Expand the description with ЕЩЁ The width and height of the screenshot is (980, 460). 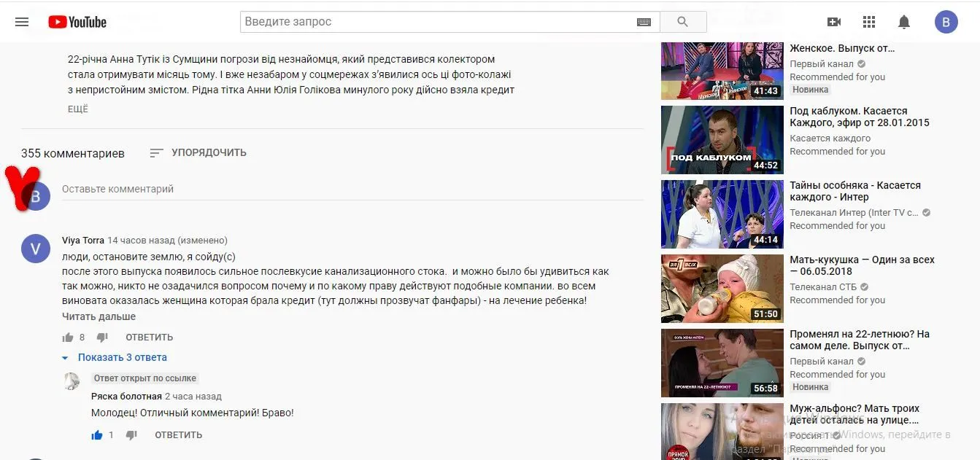(77, 109)
